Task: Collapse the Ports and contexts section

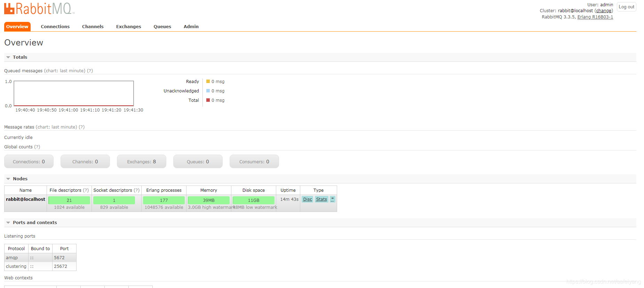Action: coord(35,223)
